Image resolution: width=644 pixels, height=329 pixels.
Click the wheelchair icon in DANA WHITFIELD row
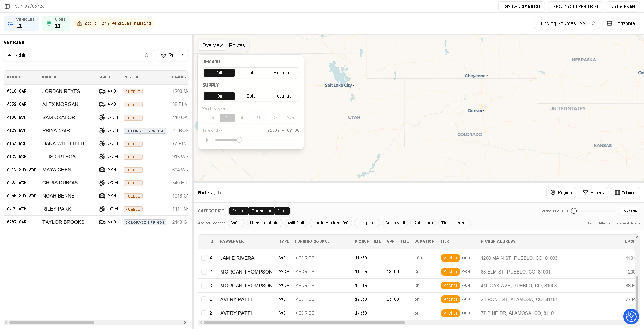[102, 143]
